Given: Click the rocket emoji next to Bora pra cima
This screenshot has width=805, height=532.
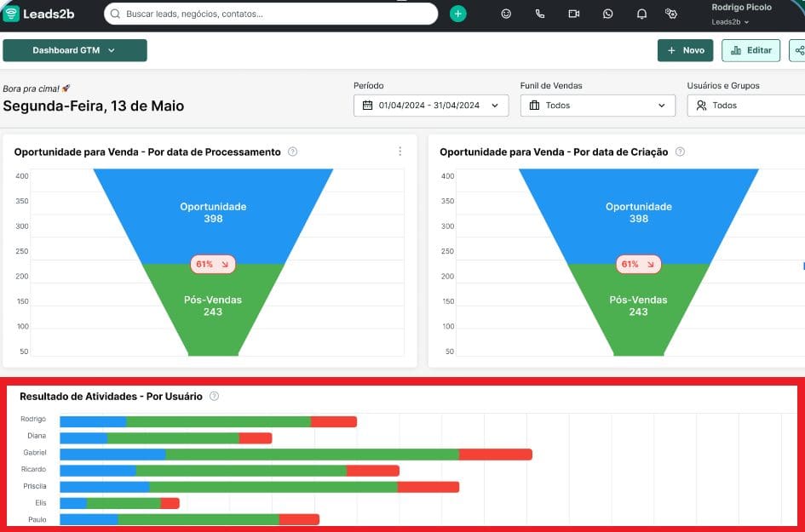Looking at the screenshot, I should tap(66, 89).
